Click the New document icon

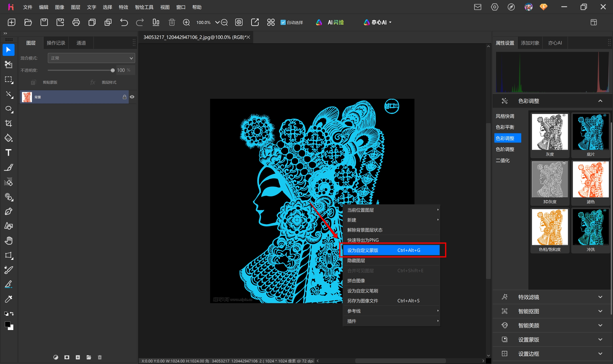coord(12,22)
